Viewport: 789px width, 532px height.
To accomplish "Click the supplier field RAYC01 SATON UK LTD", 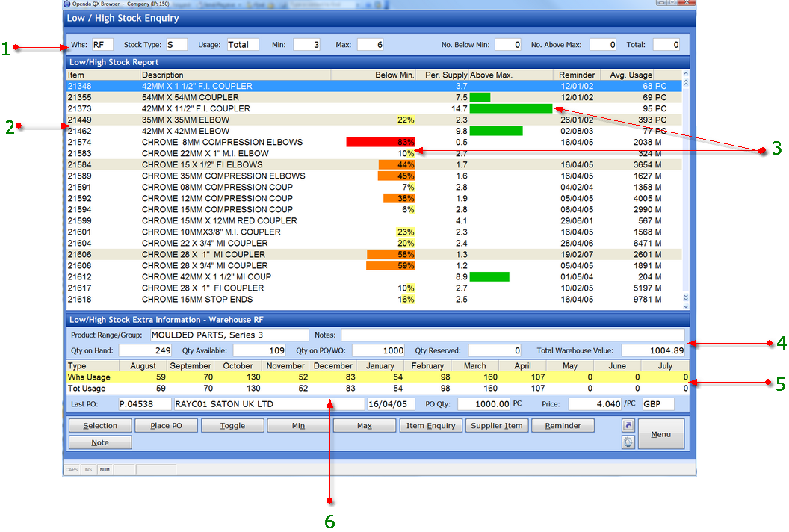I will [269, 404].
